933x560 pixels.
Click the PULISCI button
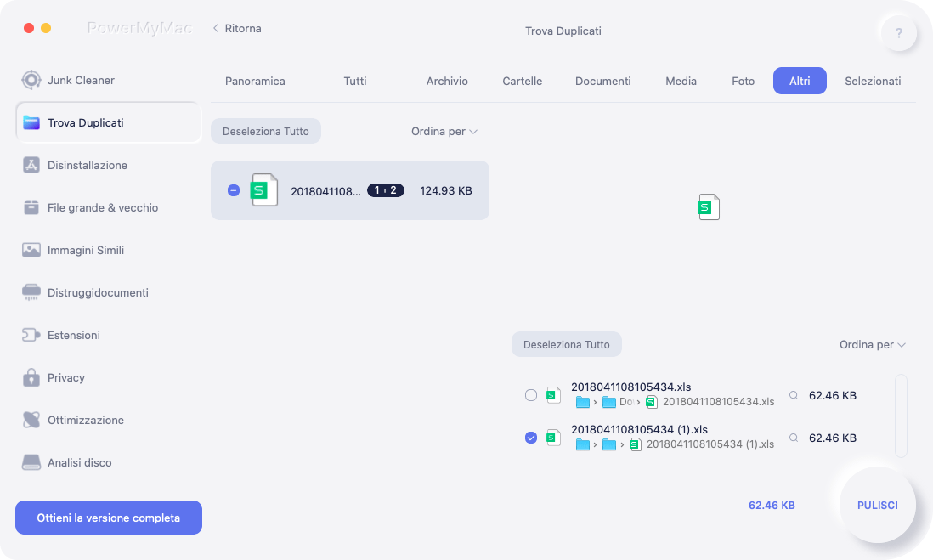(x=877, y=506)
